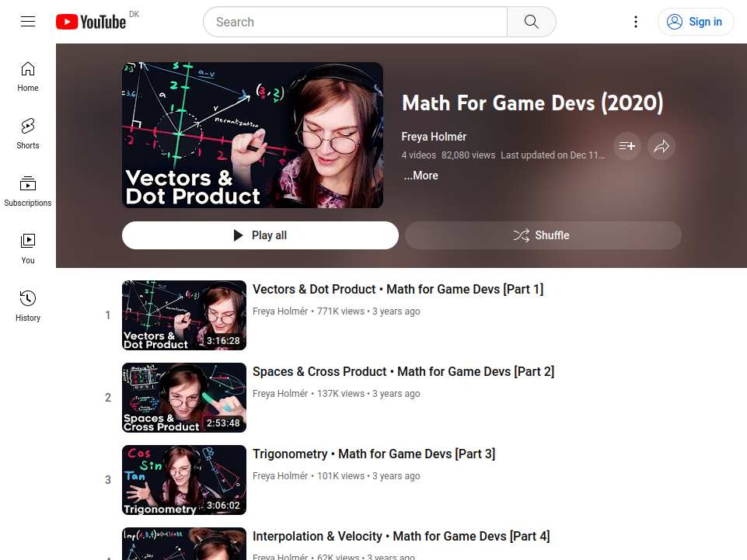Screen dimensions: 747x560
Task: Open Vectors & Dot Product Part 1 title
Action: click(397, 289)
